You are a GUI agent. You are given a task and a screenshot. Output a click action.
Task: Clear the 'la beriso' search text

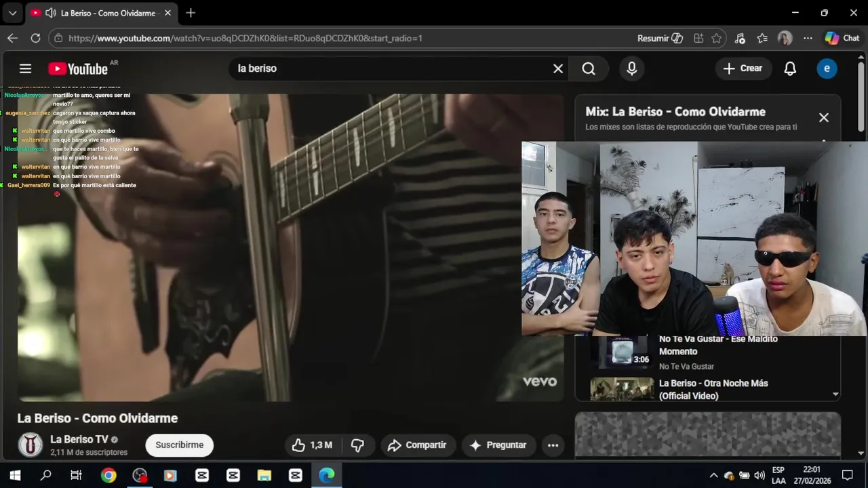pos(558,68)
